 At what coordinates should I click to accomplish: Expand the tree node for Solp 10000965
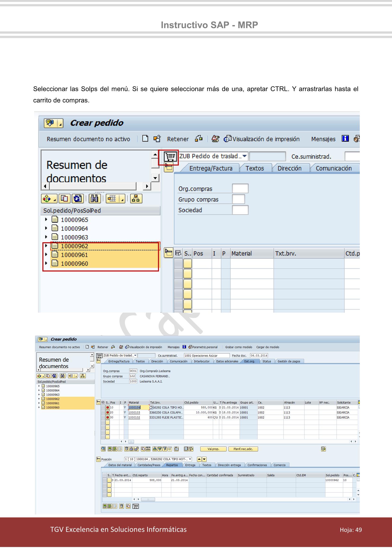pyautogui.click(x=46, y=220)
